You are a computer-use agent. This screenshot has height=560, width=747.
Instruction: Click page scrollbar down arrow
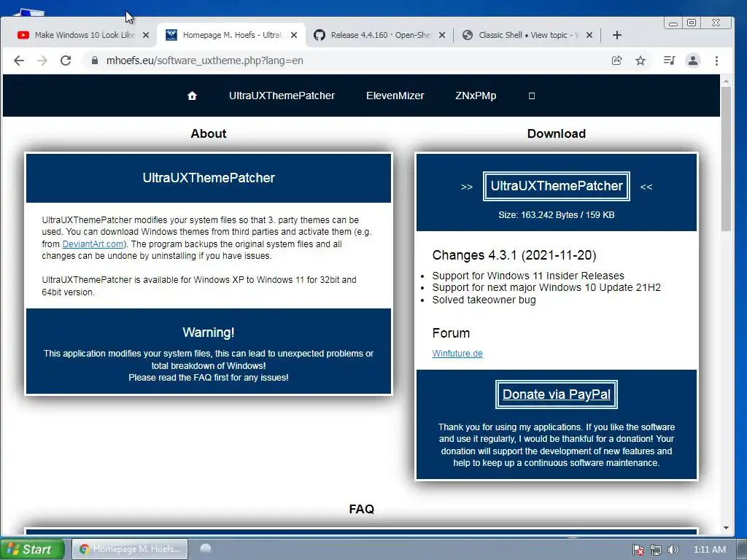726,528
